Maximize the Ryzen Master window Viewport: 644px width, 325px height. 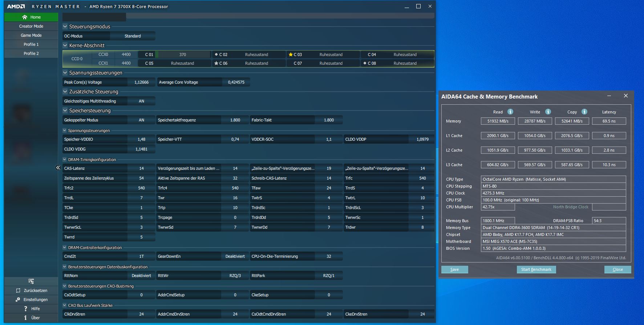coord(418,6)
